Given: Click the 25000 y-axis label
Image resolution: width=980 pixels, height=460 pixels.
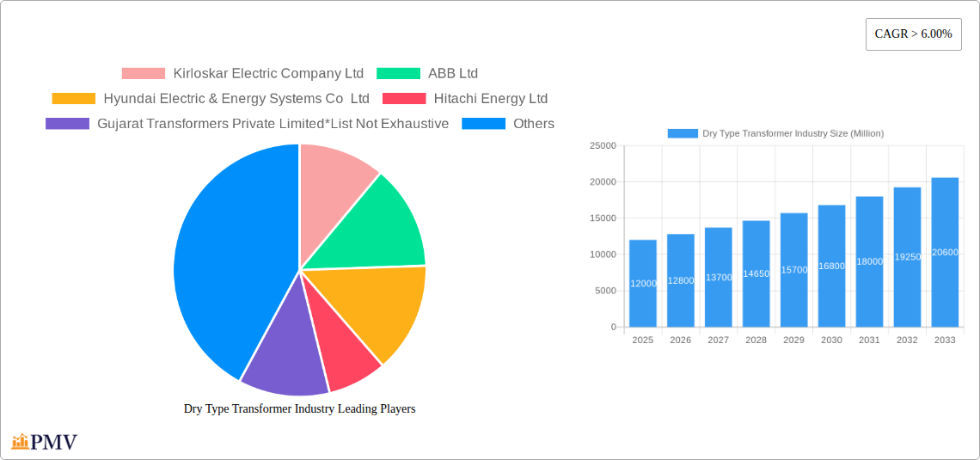Looking at the screenshot, I should click(x=603, y=145).
